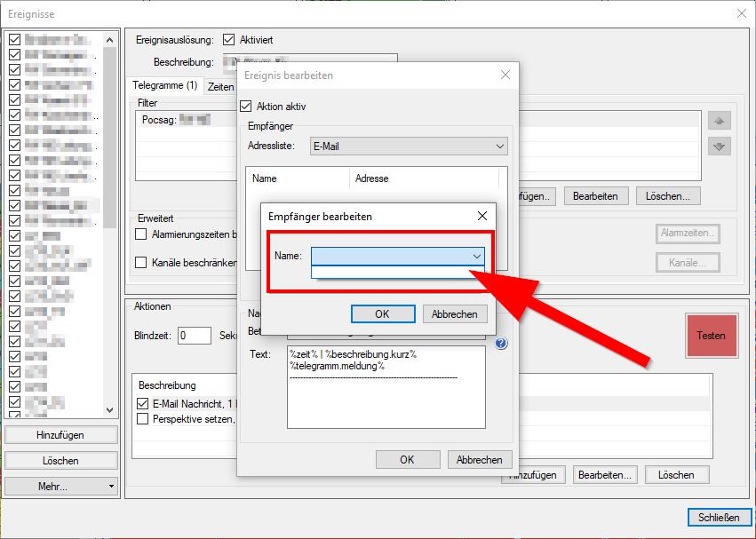The height and width of the screenshot is (539, 756).
Task: Click the Bearbeiten button for recipients
Action: [595, 195]
